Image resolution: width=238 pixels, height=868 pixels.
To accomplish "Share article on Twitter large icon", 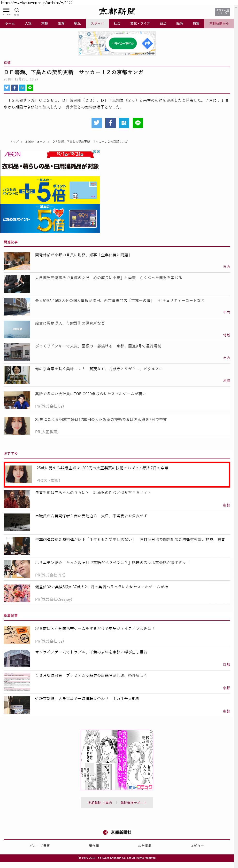I will point(97,123).
